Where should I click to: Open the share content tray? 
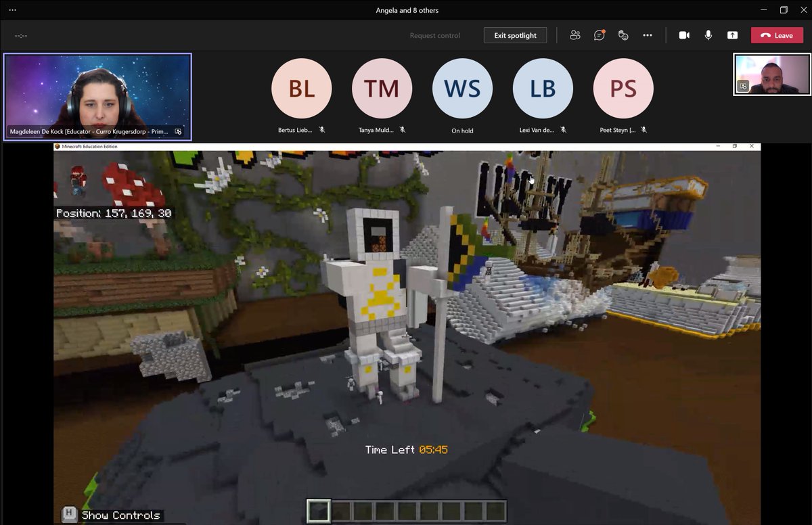[732, 35]
